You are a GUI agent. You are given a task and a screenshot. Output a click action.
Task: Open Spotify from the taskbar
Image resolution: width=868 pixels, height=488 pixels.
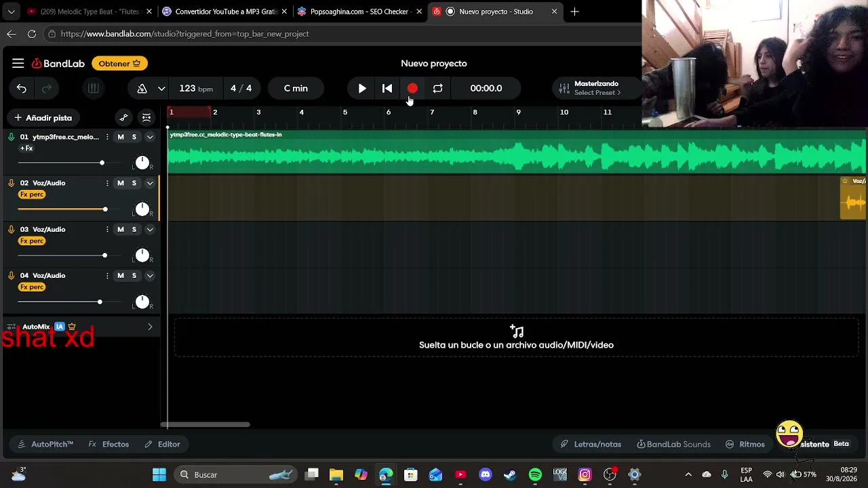pyautogui.click(x=535, y=474)
